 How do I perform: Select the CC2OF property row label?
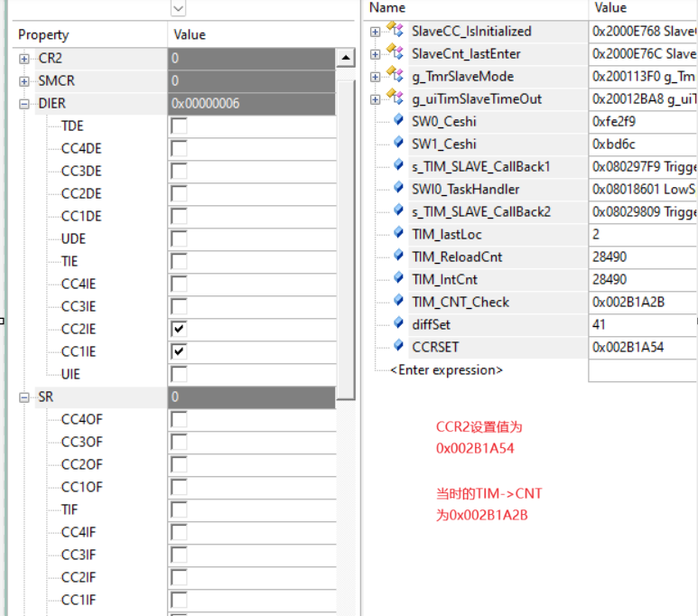82,464
